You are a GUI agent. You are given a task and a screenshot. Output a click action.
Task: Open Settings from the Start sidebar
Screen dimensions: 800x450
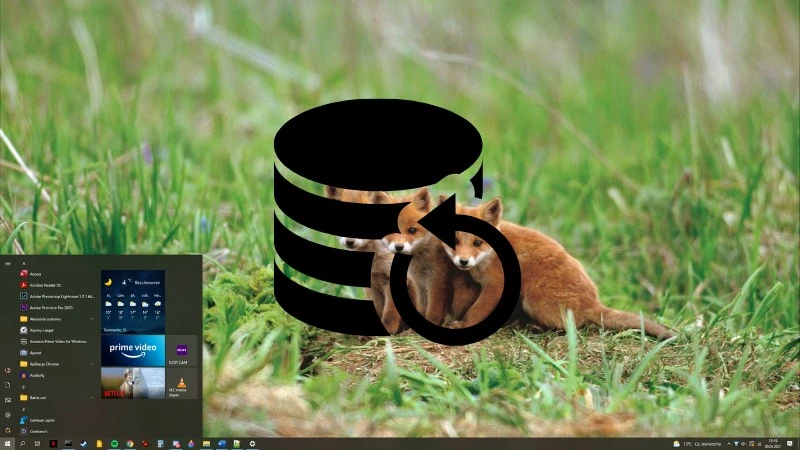pyautogui.click(x=8, y=415)
